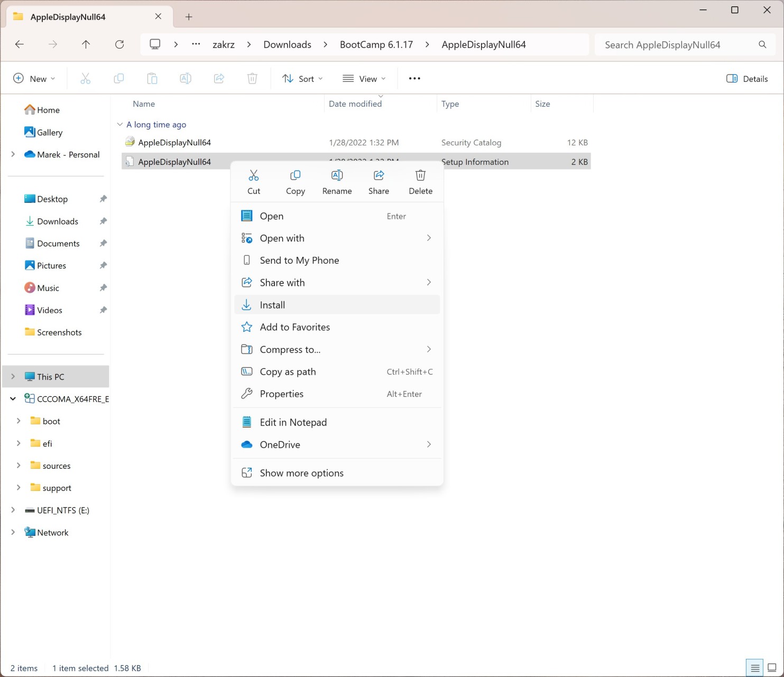
Task: Click Cut icon in context menu
Action: point(254,175)
